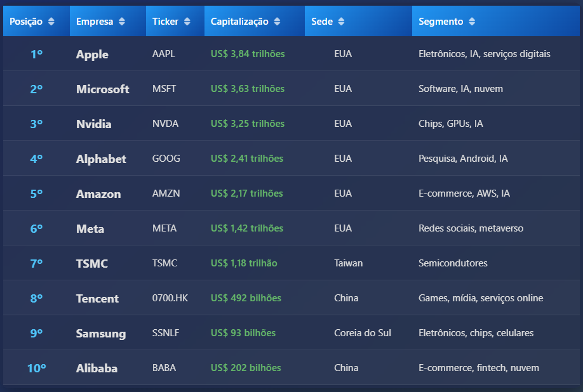Click "Eletrônicos, IA, serviços digitais" segment text
583x392 pixels.
click(x=485, y=54)
